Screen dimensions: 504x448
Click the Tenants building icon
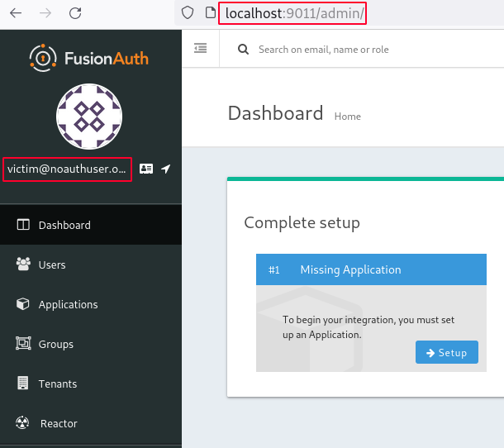pos(23,383)
